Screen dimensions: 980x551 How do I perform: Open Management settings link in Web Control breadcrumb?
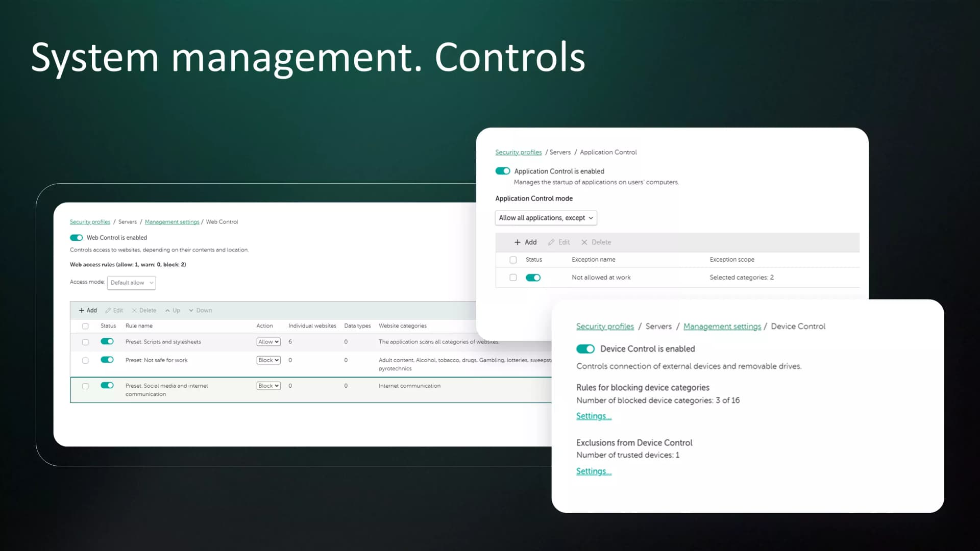tap(172, 222)
